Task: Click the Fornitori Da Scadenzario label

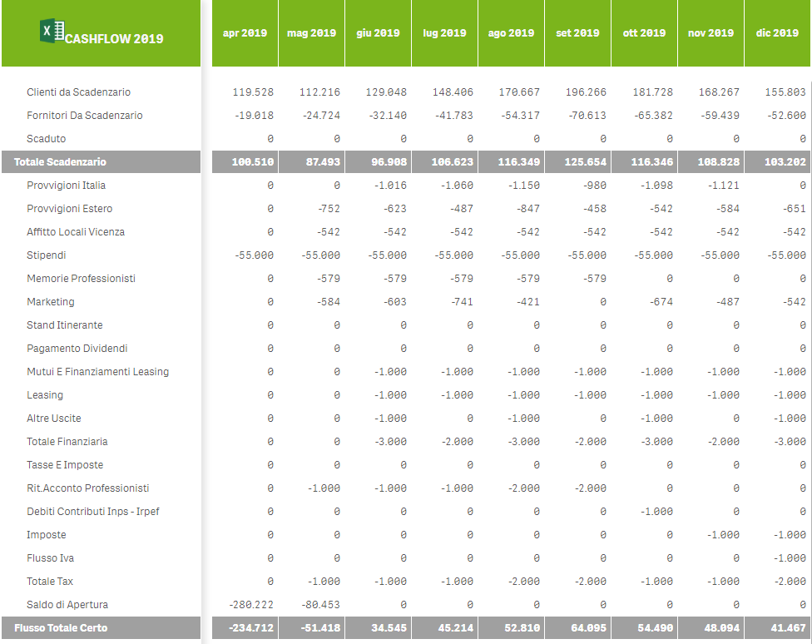Action: coord(84,116)
